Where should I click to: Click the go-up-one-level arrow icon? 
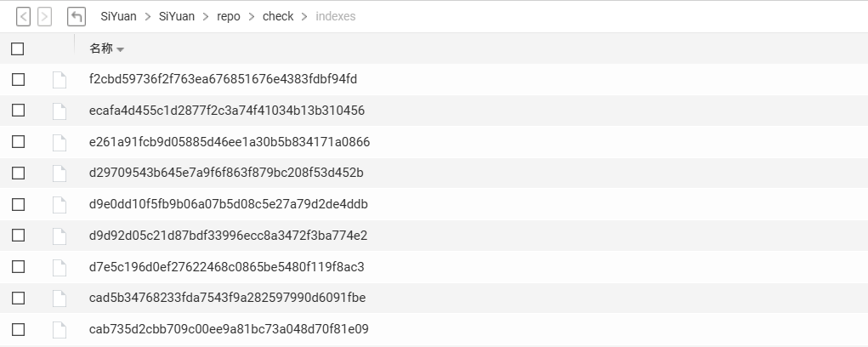click(77, 16)
